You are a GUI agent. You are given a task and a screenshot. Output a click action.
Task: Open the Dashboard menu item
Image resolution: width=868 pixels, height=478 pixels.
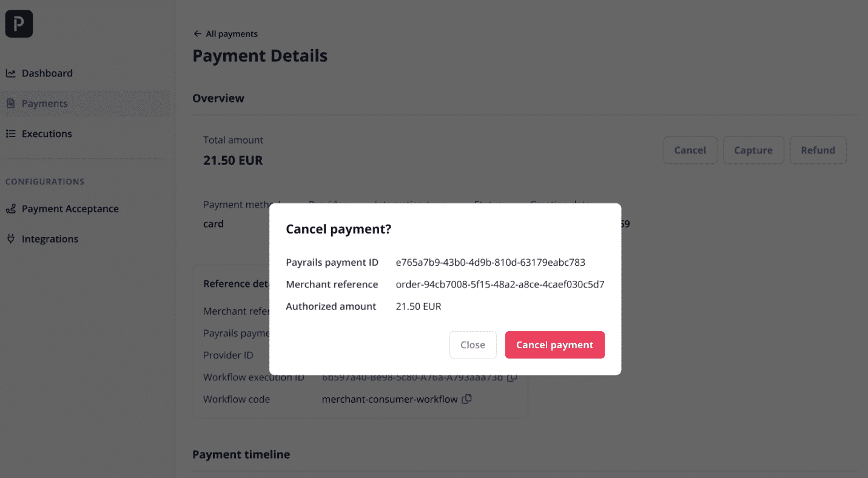[x=47, y=73]
